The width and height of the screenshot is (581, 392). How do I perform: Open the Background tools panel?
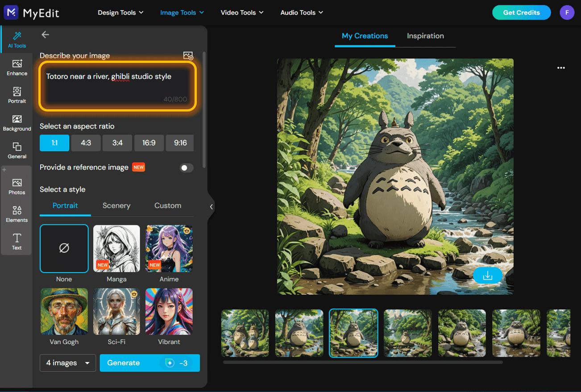17,123
